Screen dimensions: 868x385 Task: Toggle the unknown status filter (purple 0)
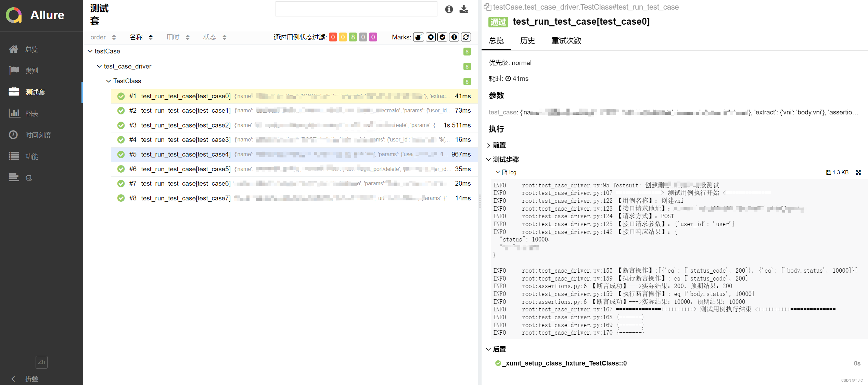pyautogui.click(x=373, y=37)
